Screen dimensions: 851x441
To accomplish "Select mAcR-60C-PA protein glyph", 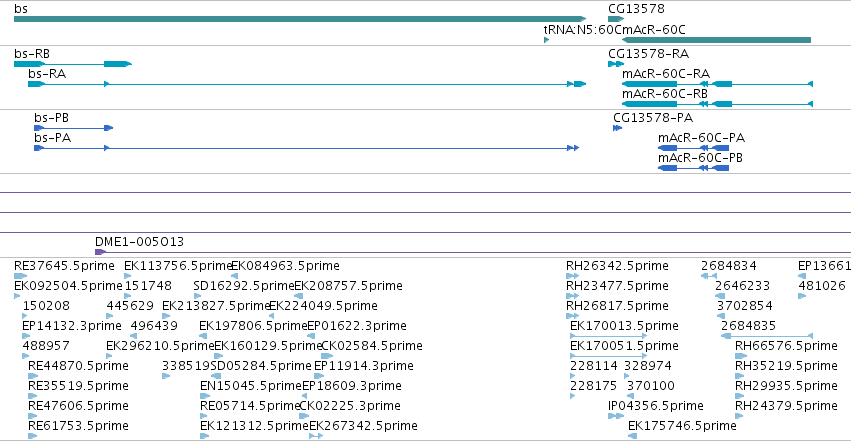I will [694, 148].
